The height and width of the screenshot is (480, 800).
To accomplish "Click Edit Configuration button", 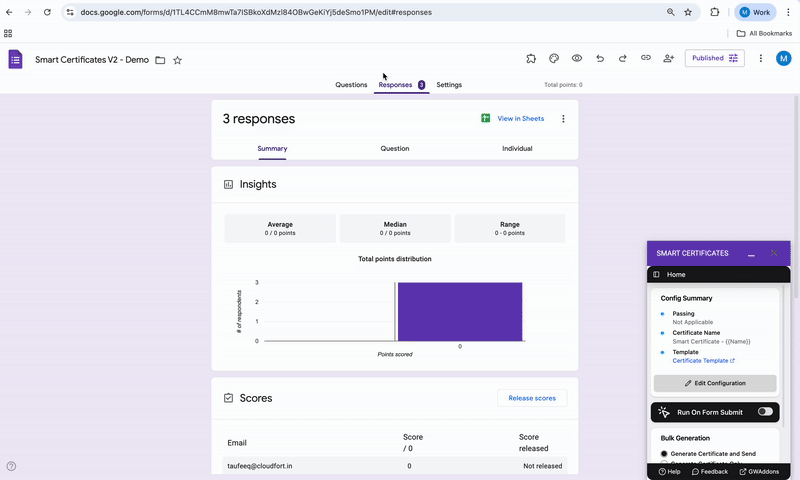I will 715,383.
